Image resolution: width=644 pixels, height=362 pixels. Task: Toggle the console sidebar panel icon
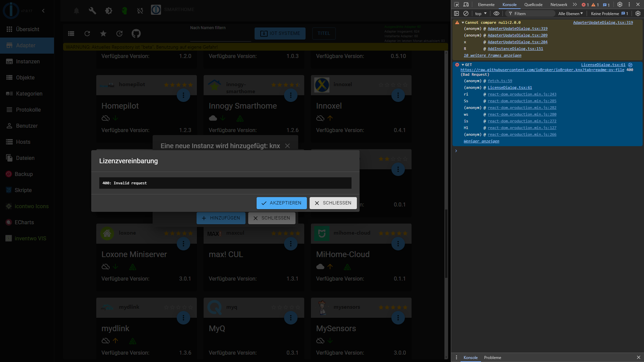click(x=457, y=14)
